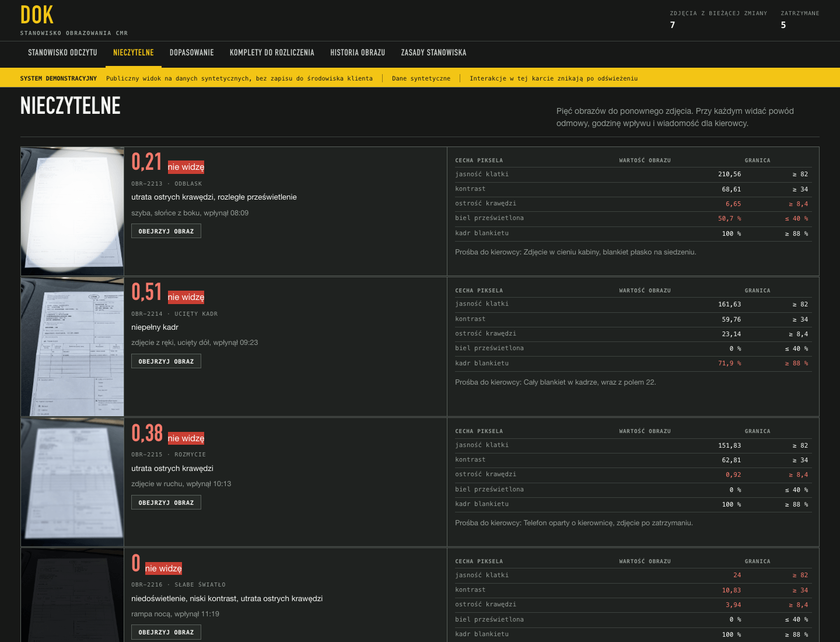Select the Nieczytelne tab
Viewport: 840px width, 642px height.
pos(134,53)
